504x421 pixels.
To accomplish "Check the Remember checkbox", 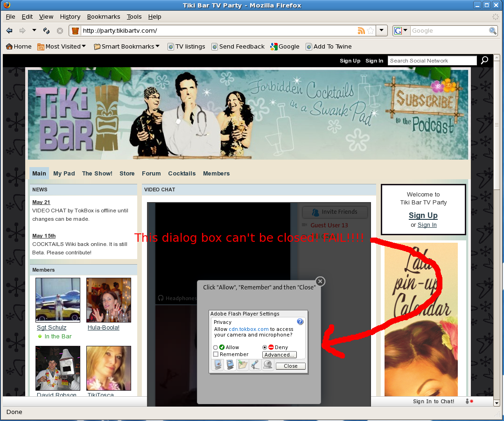I will (216, 354).
